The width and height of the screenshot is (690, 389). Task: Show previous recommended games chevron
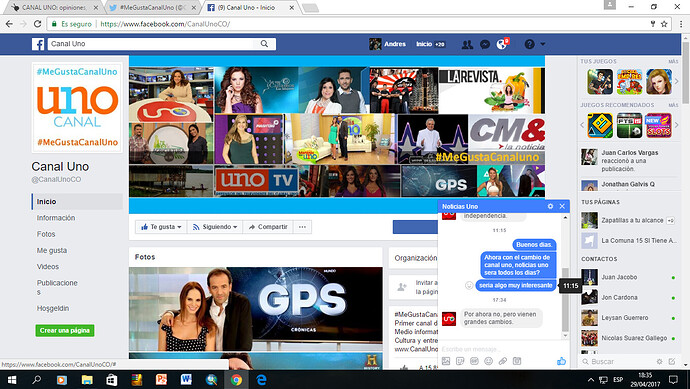tap(582, 125)
